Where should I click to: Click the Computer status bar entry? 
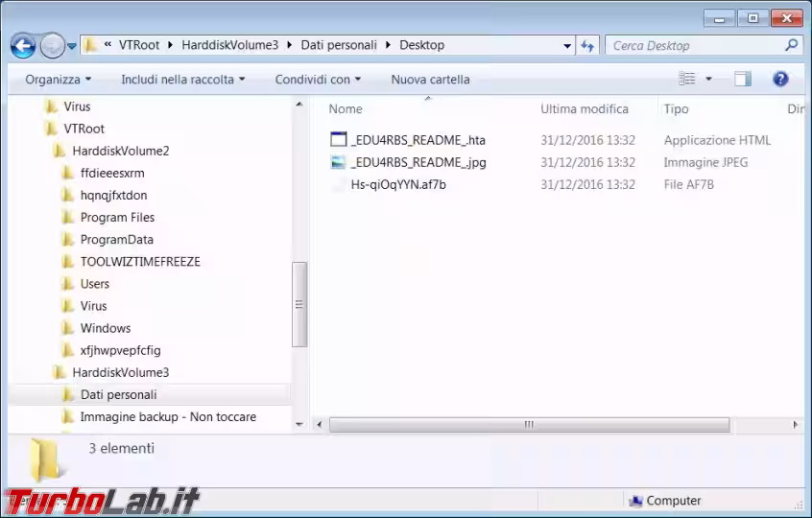coord(665,501)
